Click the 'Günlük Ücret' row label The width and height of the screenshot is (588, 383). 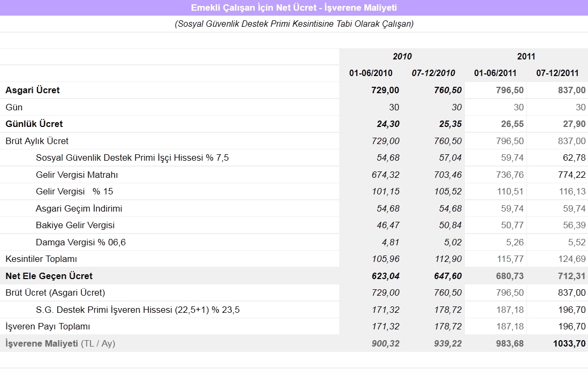click(34, 124)
